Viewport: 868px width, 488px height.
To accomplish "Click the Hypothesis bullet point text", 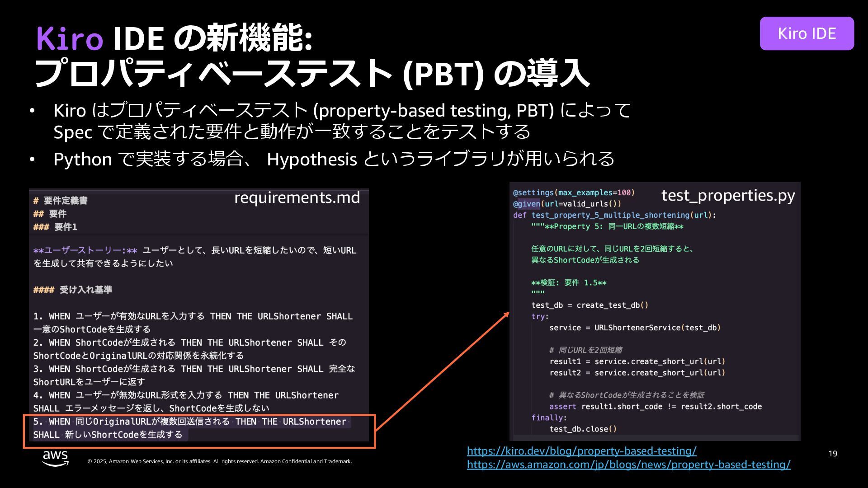I will 334,159.
